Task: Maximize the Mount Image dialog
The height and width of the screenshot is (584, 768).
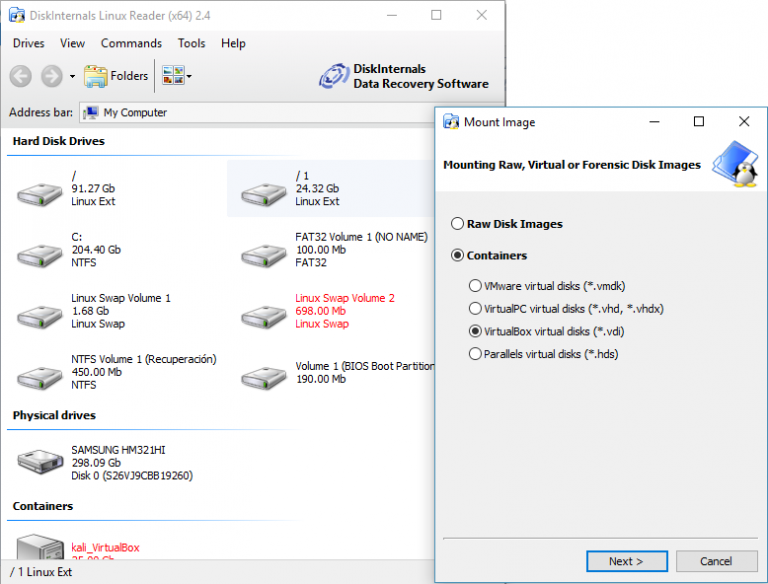Action: (699, 122)
